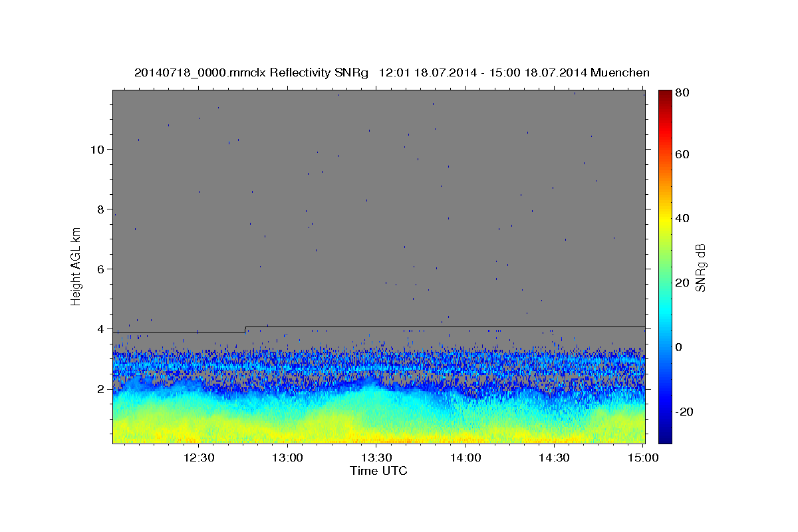Click the 14:00 time tick label
Viewport: 798px width, 532px height.
tap(465, 458)
